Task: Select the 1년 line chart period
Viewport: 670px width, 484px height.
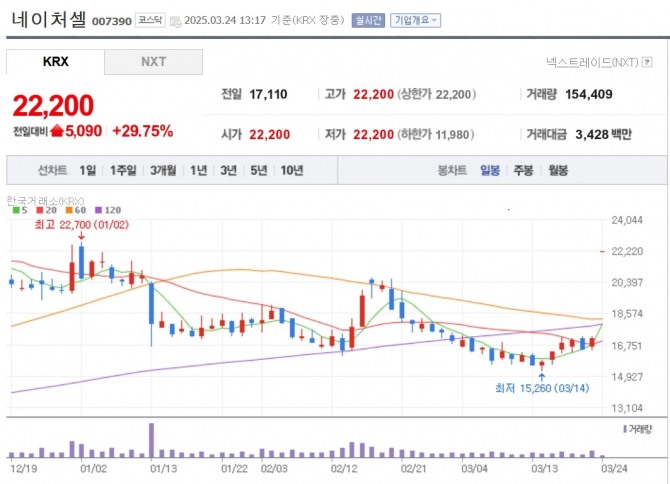Action: [x=199, y=170]
